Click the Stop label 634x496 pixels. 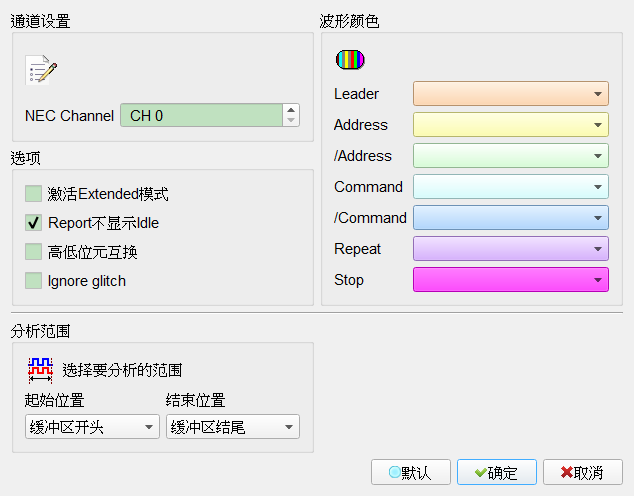[349, 280]
